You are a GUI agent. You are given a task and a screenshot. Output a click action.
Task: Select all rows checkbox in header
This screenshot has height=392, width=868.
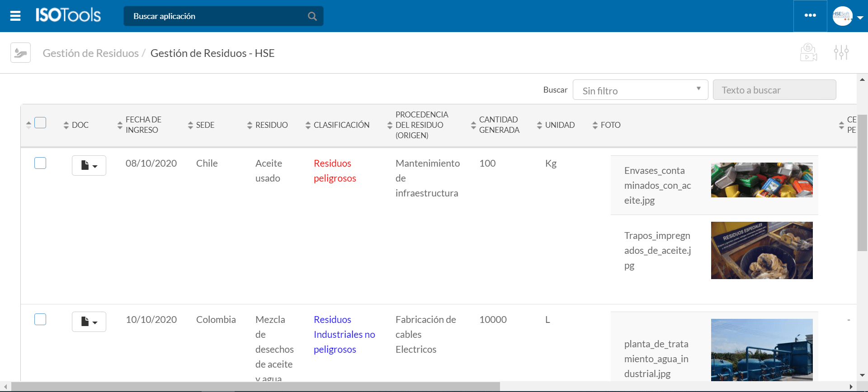(40, 123)
